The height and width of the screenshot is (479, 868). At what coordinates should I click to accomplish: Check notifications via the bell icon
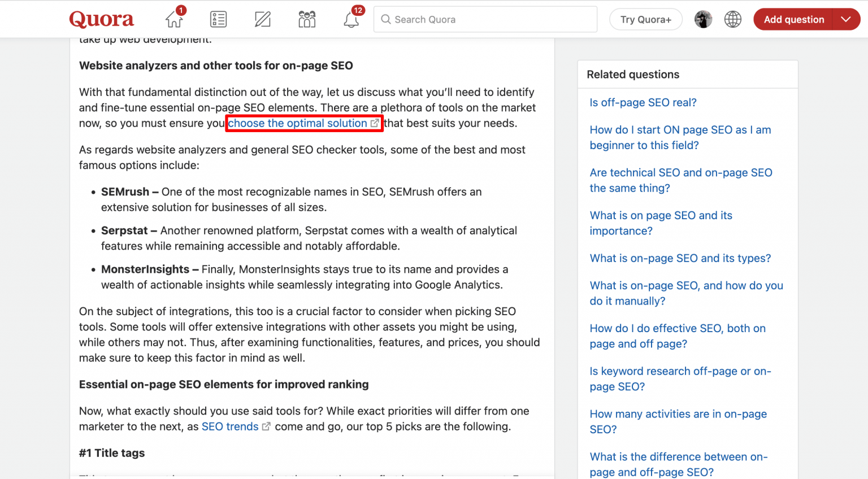tap(351, 19)
